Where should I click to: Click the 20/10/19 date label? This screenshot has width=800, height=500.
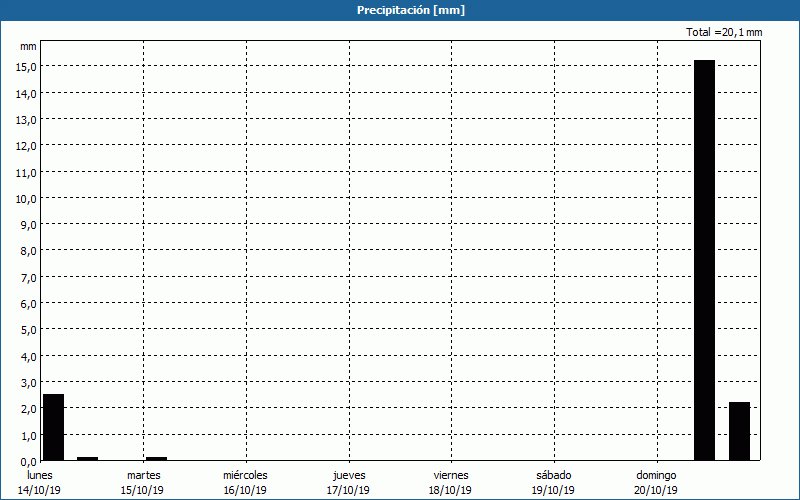[656, 490]
